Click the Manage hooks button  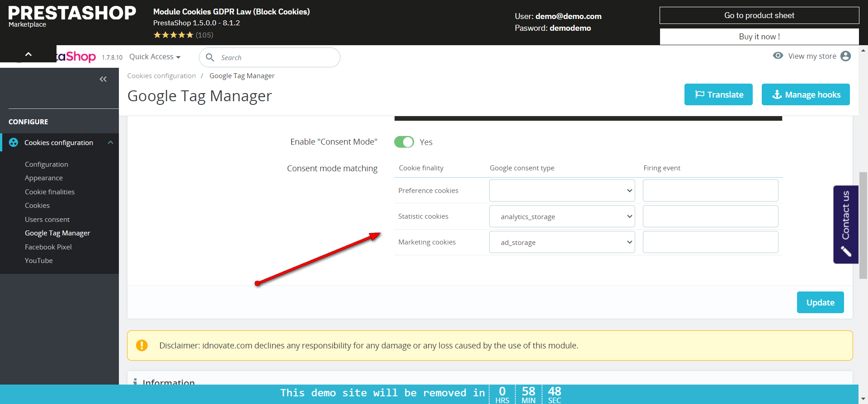click(x=806, y=94)
